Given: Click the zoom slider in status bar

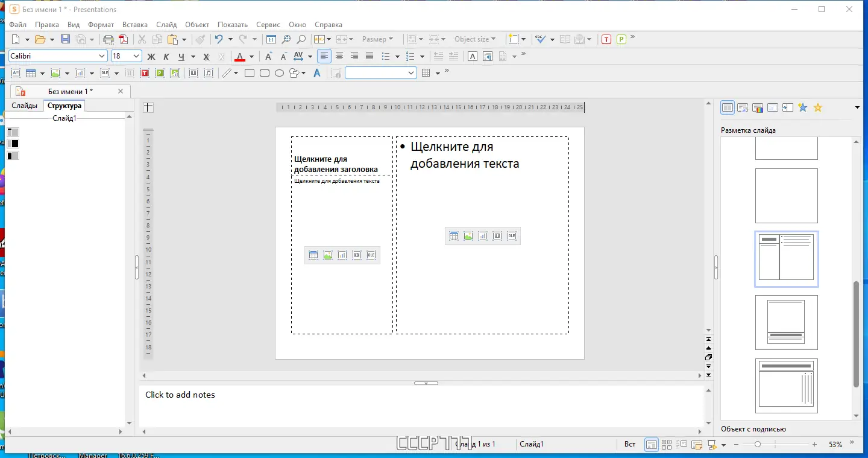Looking at the screenshot, I should click(758, 444).
